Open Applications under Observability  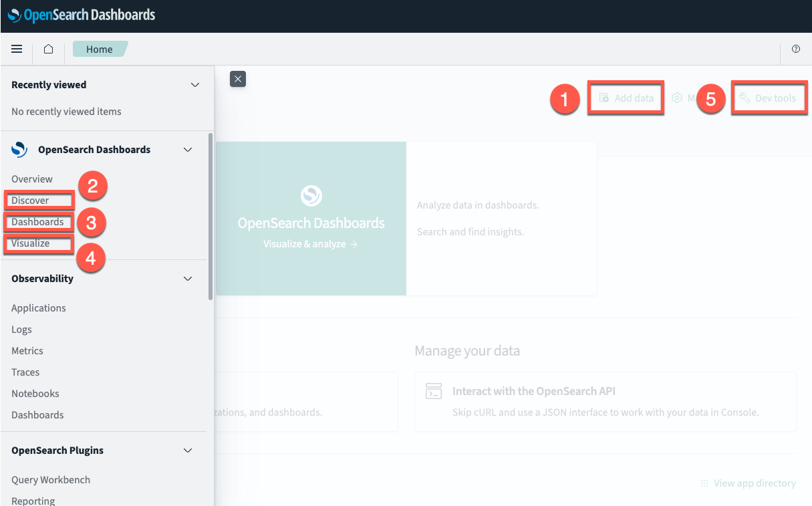pyautogui.click(x=39, y=308)
